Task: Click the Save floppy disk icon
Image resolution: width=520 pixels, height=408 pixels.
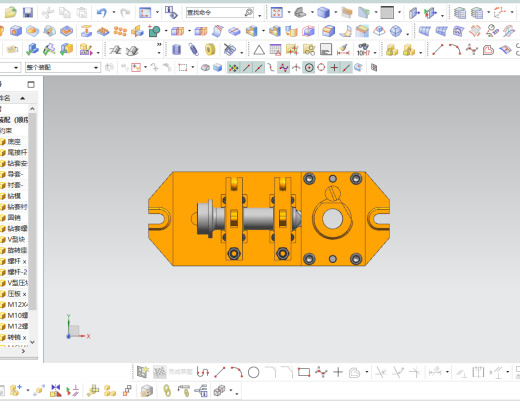Action: coord(28,13)
